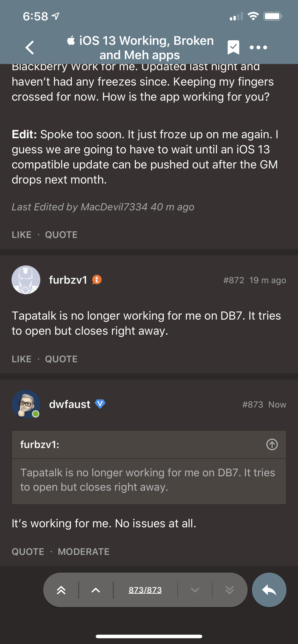Go to next post down chevron

195,590
